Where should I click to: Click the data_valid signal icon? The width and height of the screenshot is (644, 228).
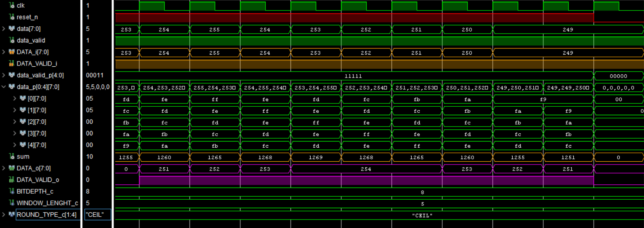pyautogui.click(x=12, y=40)
